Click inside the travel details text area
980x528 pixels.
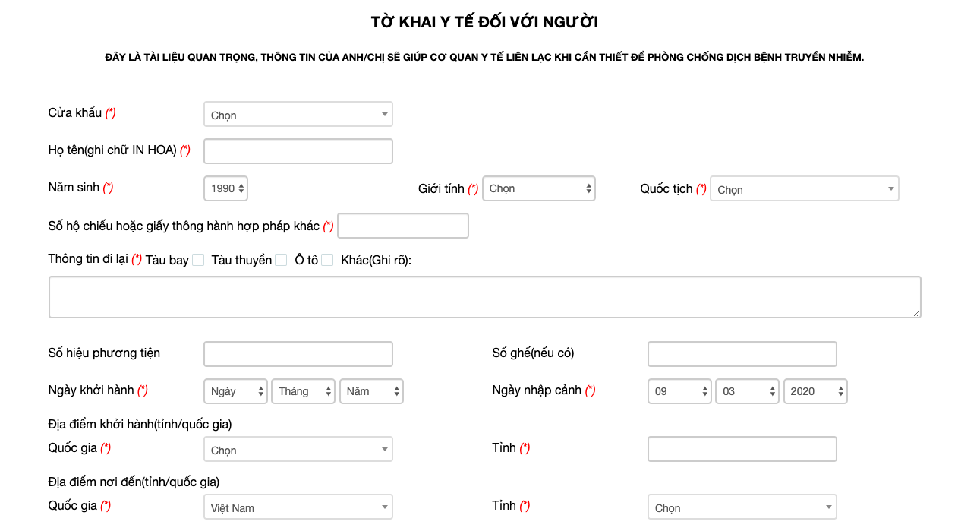485,296
